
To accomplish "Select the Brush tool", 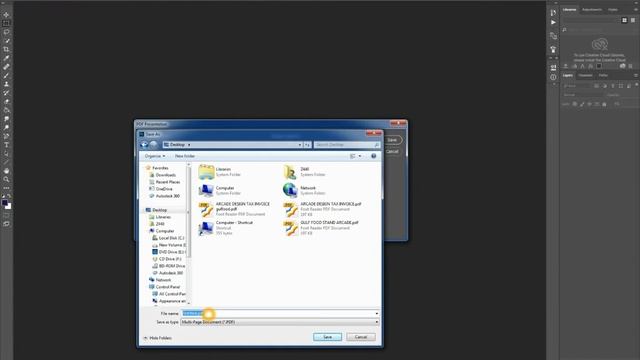I will tap(6, 75).
